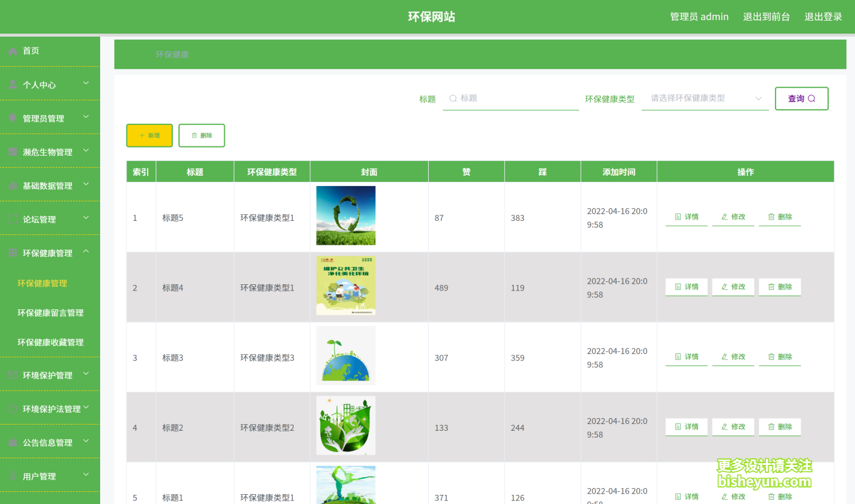Collapse the 环保健康管理 menu chevron
855x504 pixels.
85,252
